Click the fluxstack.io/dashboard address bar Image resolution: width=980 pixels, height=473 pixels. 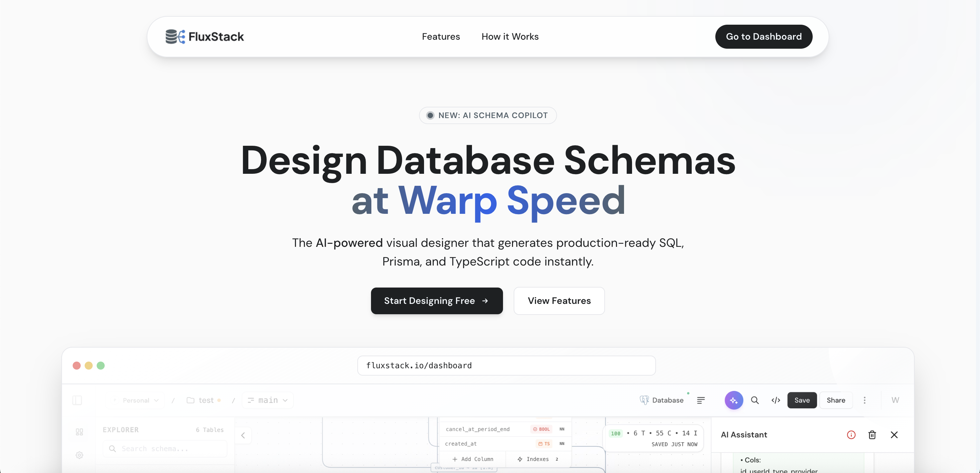[x=506, y=366]
